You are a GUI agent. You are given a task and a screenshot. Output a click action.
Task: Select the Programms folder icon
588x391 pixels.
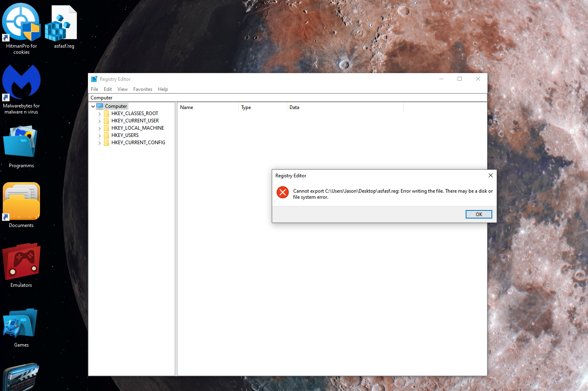click(x=20, y=141)
